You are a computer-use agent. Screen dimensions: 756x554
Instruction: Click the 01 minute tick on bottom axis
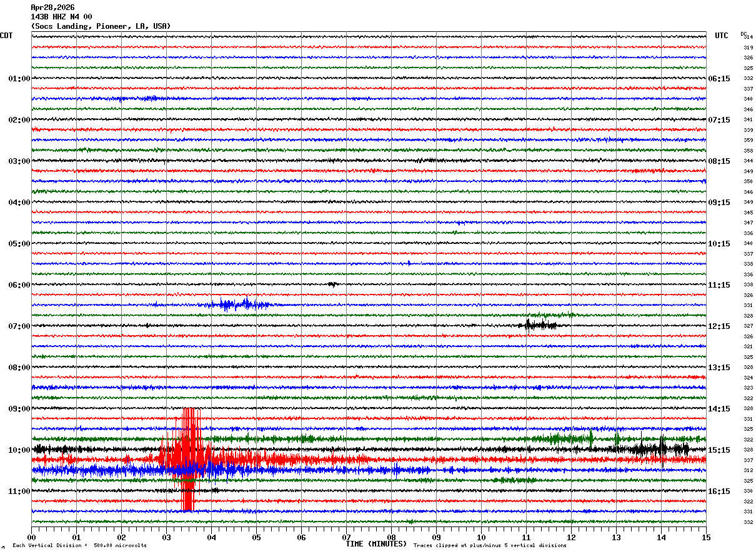click(x=76, y=537)
